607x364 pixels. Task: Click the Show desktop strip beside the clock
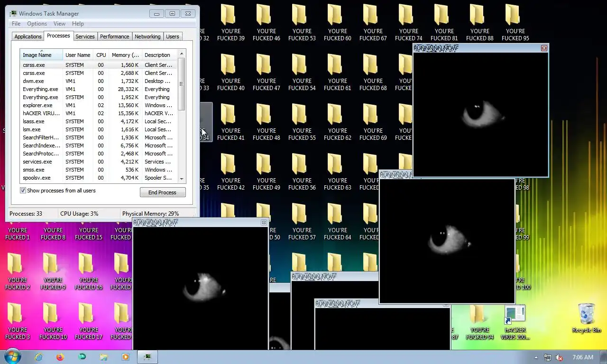tap(604, 357)
